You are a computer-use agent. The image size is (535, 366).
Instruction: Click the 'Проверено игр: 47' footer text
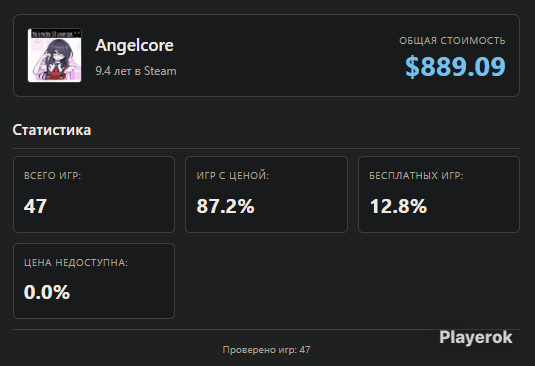pos(266,350)
